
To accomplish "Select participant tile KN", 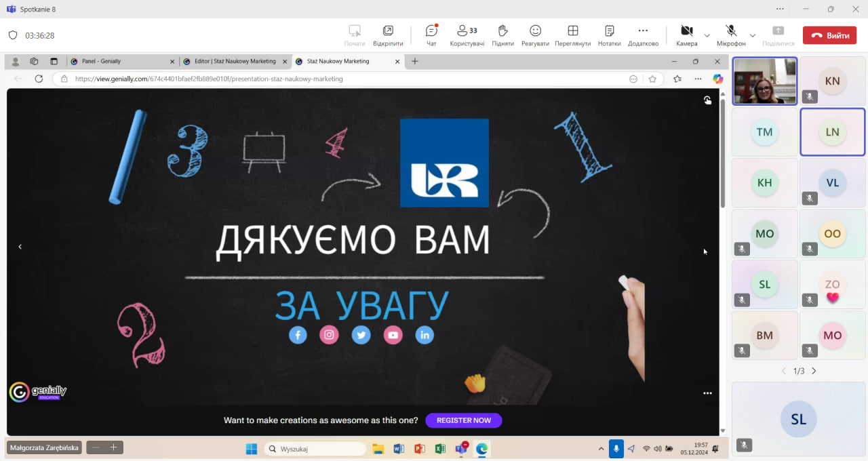I will tap(832, 81).
